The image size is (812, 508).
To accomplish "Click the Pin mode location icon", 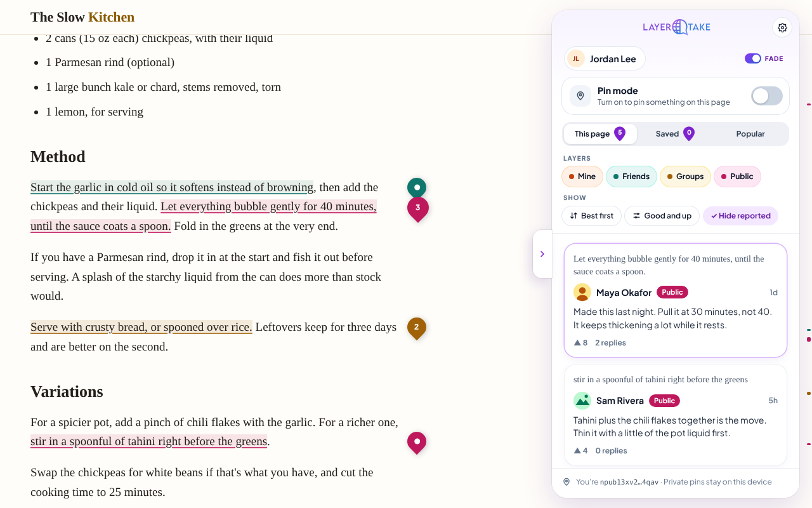I will pyautogui.click(x=580, y=96).
